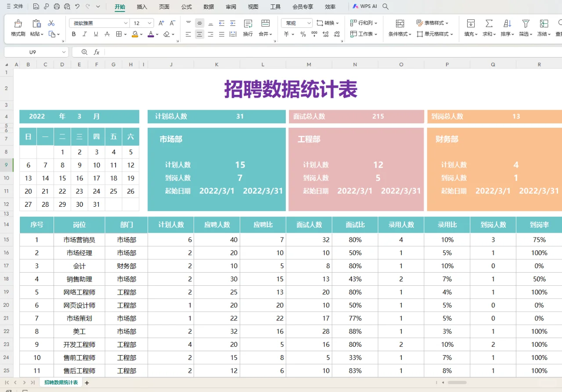The height and width of the screenshot is (392, 562).
Task: Toggle Bold formatting
Action: [74, 34]
